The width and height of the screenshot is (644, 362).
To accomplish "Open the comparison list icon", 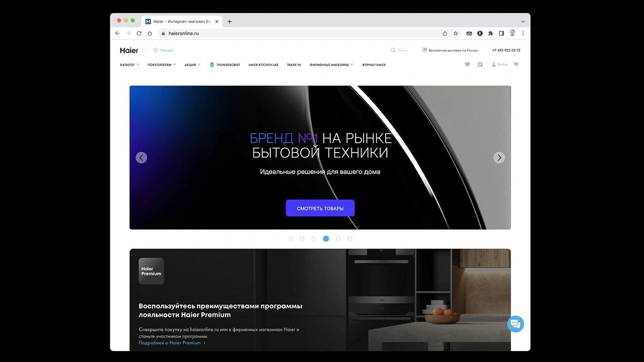I will (480, 65).
